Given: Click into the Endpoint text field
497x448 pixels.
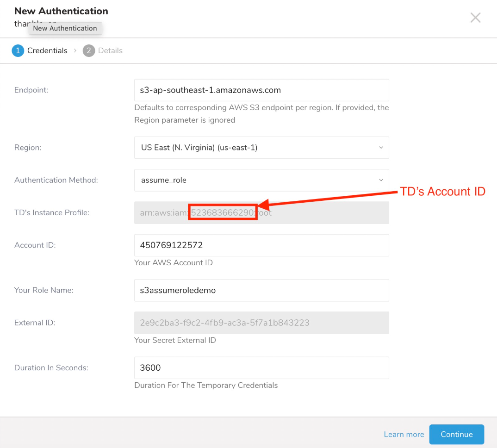Looking at the screenshot, I should [261, 90].
